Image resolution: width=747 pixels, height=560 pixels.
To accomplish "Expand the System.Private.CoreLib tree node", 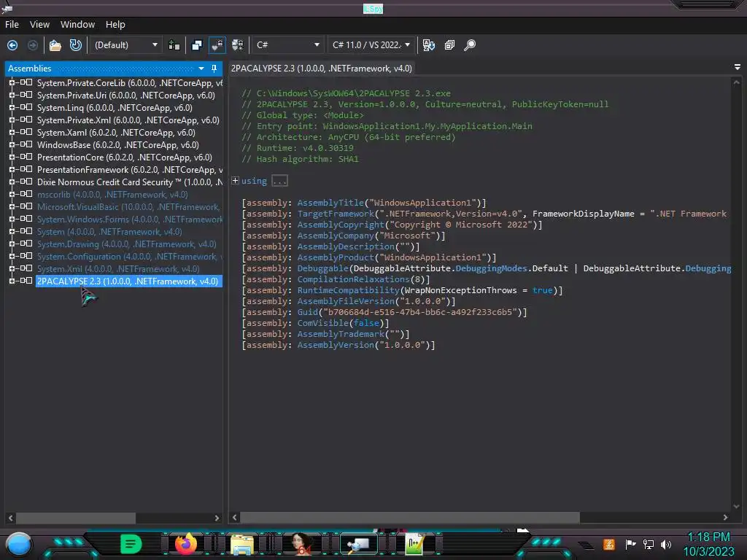I will click(12, 82).
